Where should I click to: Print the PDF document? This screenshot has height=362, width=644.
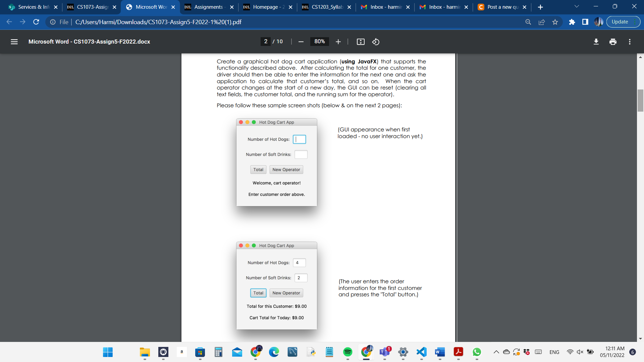coord(613,42)
